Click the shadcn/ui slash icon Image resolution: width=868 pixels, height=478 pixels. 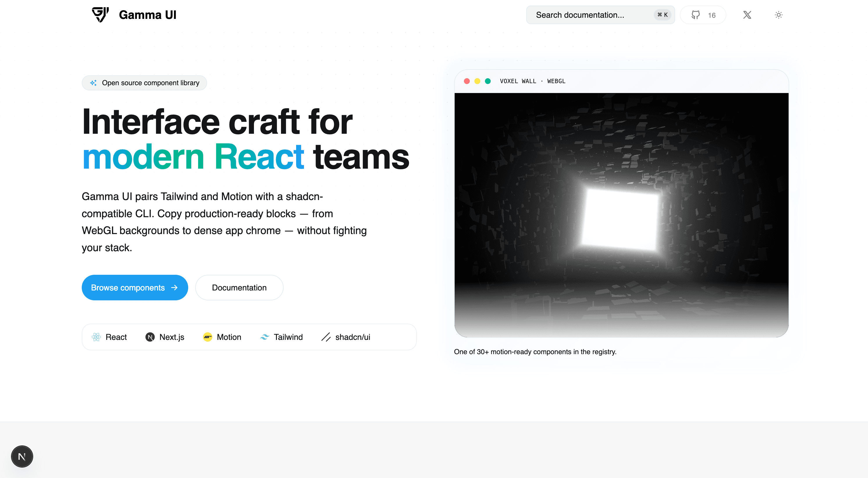click(x=326, y=337)
